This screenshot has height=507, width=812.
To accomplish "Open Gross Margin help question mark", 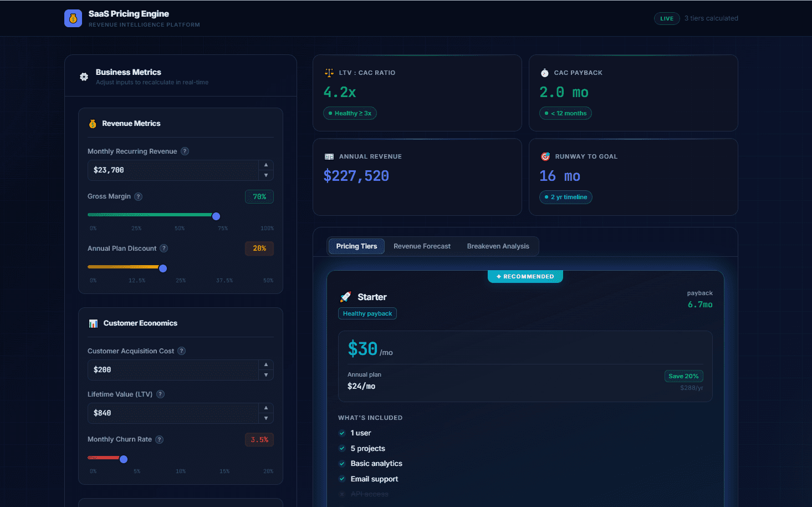I will (x=139, y=196).
